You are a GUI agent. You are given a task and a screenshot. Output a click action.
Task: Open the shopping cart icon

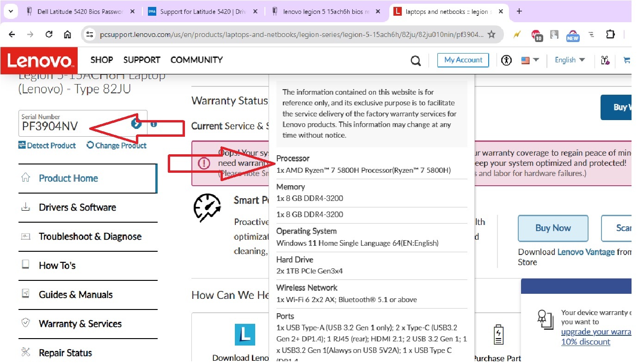click(x=627, y=60)
